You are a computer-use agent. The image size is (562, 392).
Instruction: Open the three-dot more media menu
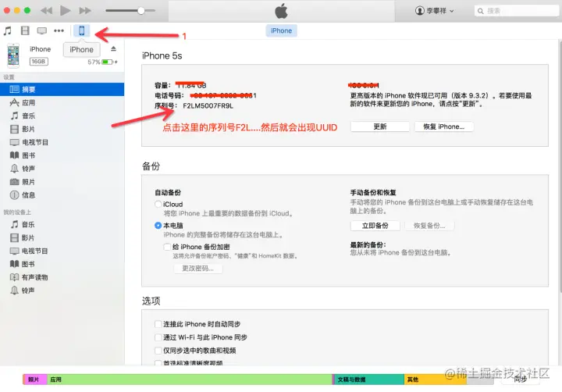point(59,30)
